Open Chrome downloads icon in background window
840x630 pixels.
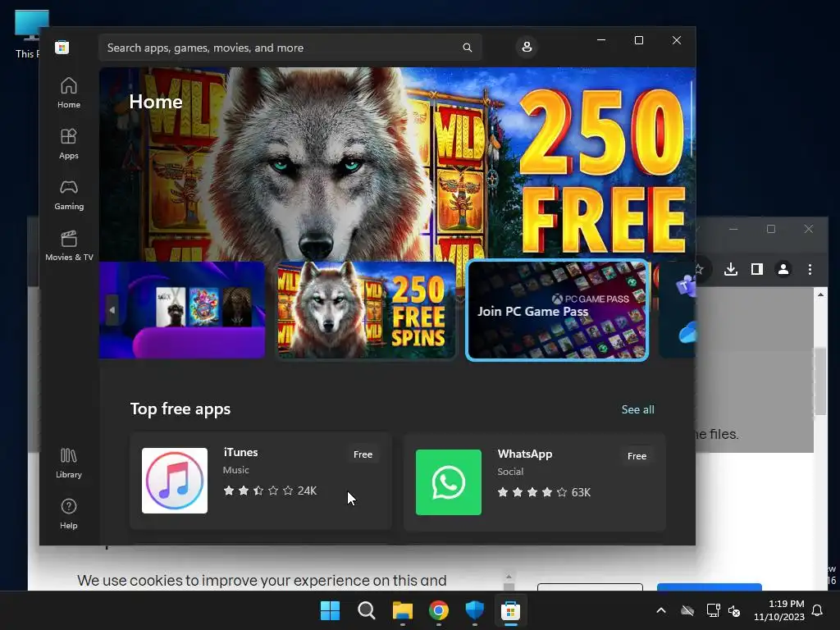[x=731, y=269]
